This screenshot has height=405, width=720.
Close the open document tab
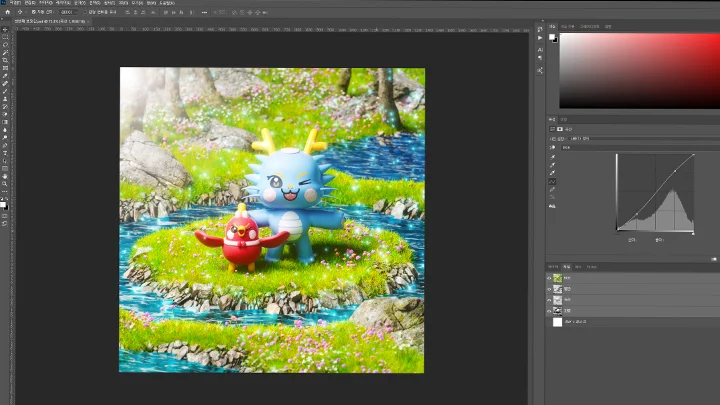tap(88, 22)
